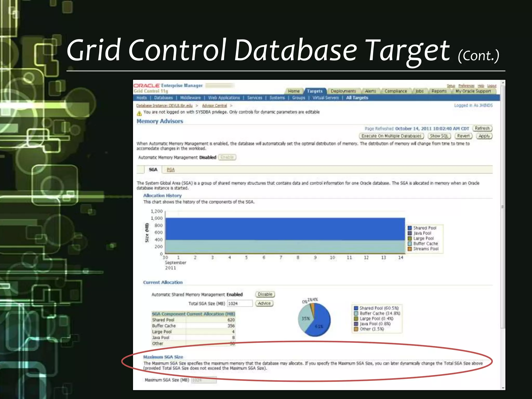532x399 pixels.
Task: Click the Logout link
Action: [x=492, y=86]
